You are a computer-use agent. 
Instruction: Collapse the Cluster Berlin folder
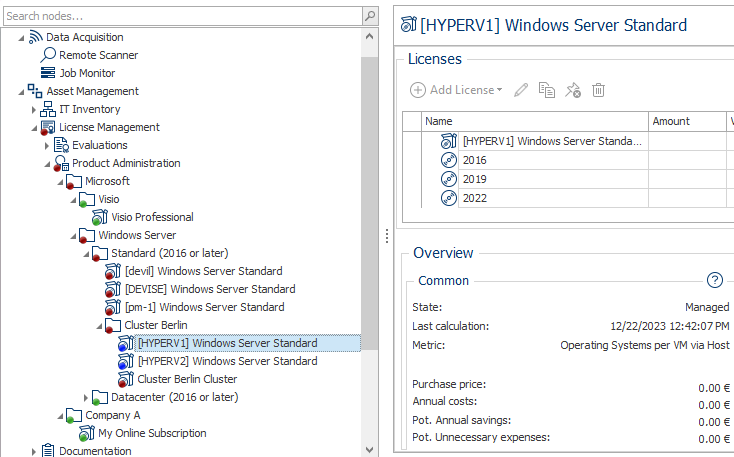click(x=100, y=326)
